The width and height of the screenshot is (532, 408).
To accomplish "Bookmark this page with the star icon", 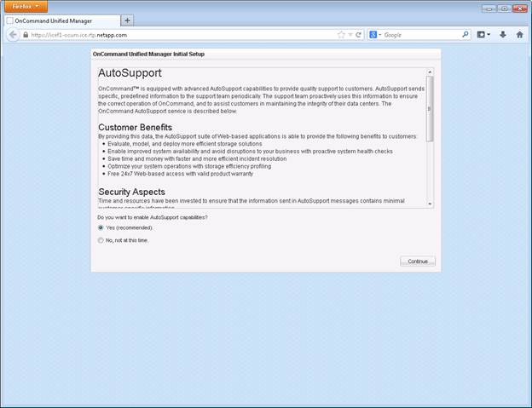I will click(341, 35).
